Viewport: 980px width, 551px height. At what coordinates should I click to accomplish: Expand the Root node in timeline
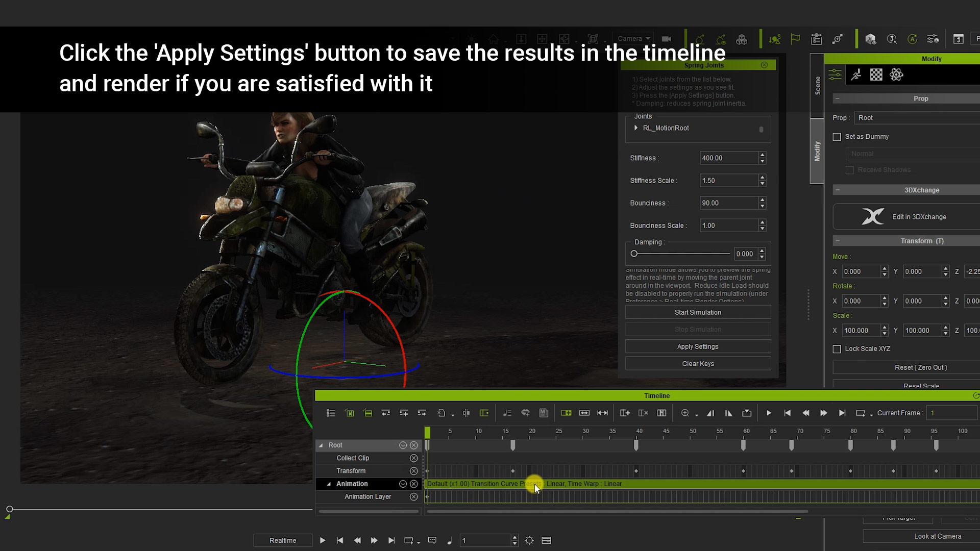(321, 445)
